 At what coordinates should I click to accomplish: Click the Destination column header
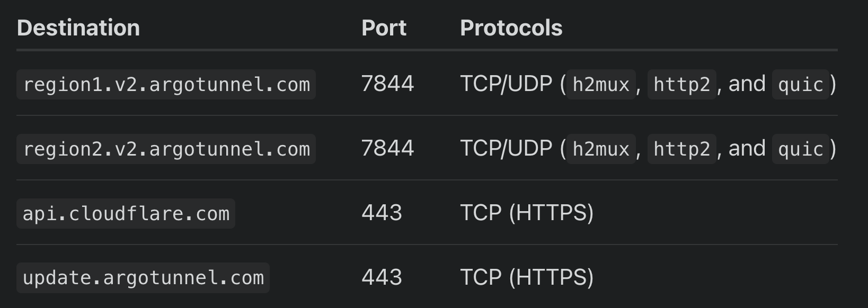pyautogui.click(x=78, y=28)
